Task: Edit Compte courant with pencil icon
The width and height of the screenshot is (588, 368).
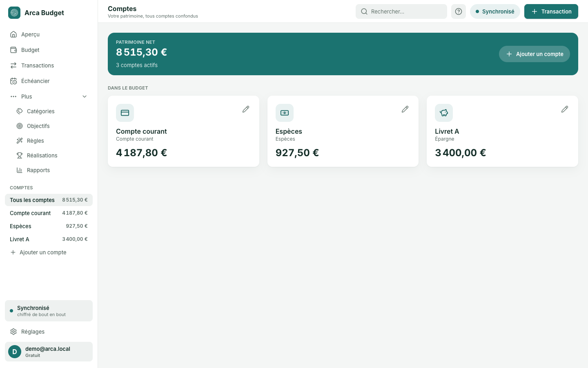Action: click(x=246, y=109)
